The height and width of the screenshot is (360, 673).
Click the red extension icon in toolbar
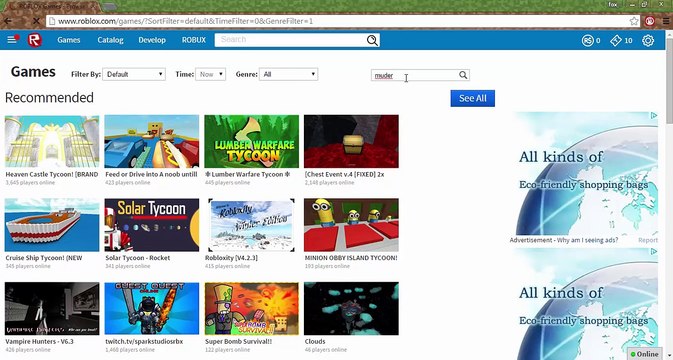click(x=649, y=21)
